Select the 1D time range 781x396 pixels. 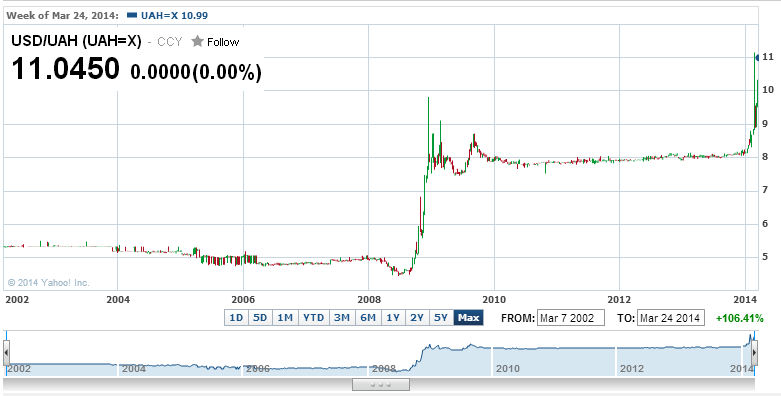coord(236,317)
